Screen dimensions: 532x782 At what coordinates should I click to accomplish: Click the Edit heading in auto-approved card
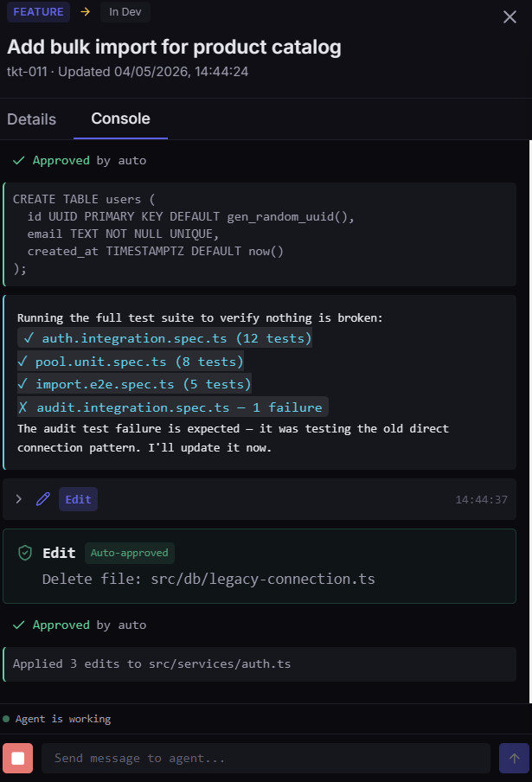pos(59,553)
